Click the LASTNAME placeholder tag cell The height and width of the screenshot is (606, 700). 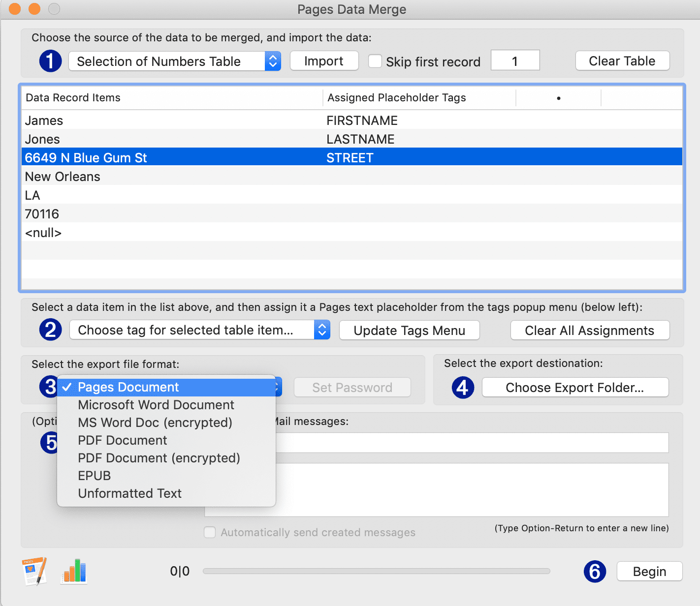pyautogui.click(x=360, y=139)
